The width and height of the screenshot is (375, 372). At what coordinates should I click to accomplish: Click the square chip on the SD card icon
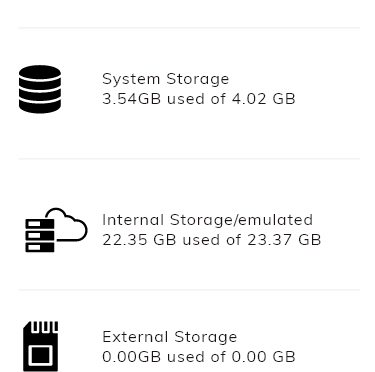click(41, 355)
